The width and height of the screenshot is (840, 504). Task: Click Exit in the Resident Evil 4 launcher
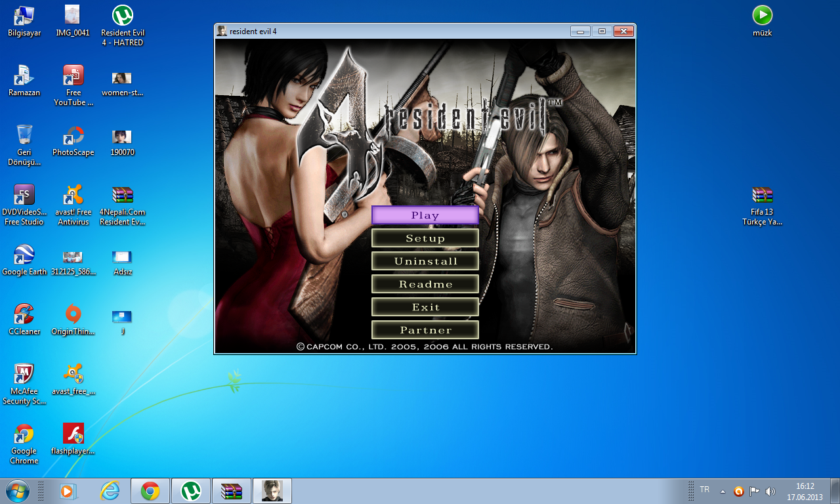(x=425, y=307)
